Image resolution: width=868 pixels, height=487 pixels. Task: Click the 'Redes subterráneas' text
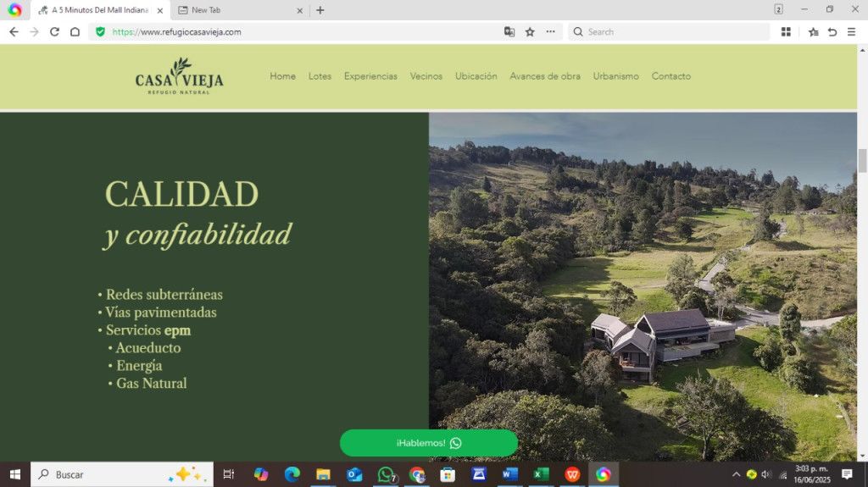click(164, 295)
